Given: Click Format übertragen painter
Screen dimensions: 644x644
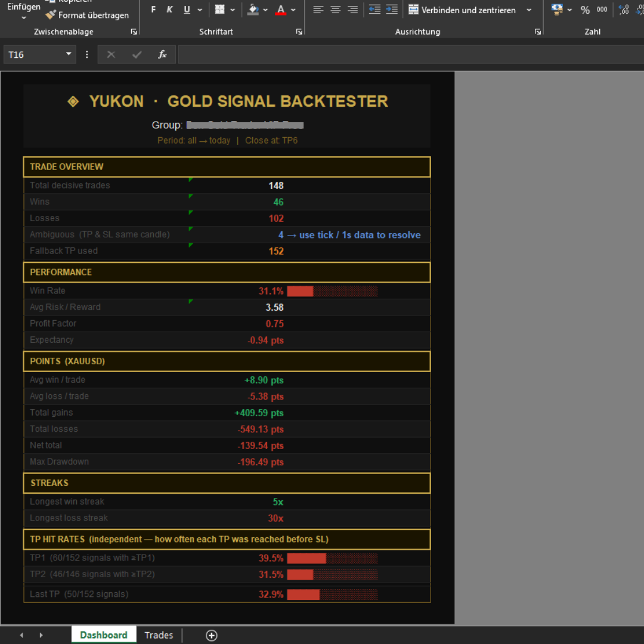Looking at the screenshot, I should 87,15.
